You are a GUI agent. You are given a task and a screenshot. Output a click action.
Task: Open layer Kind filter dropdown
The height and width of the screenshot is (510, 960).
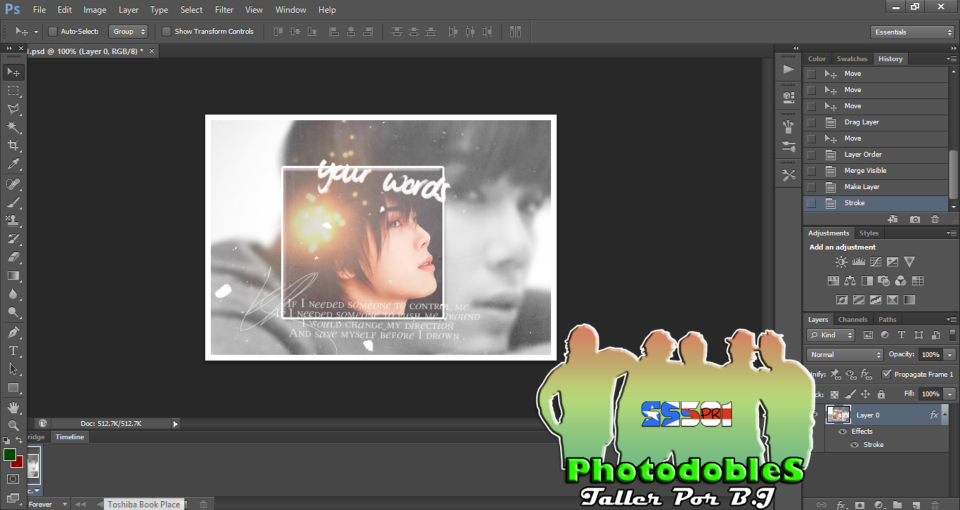coord(831,335)
